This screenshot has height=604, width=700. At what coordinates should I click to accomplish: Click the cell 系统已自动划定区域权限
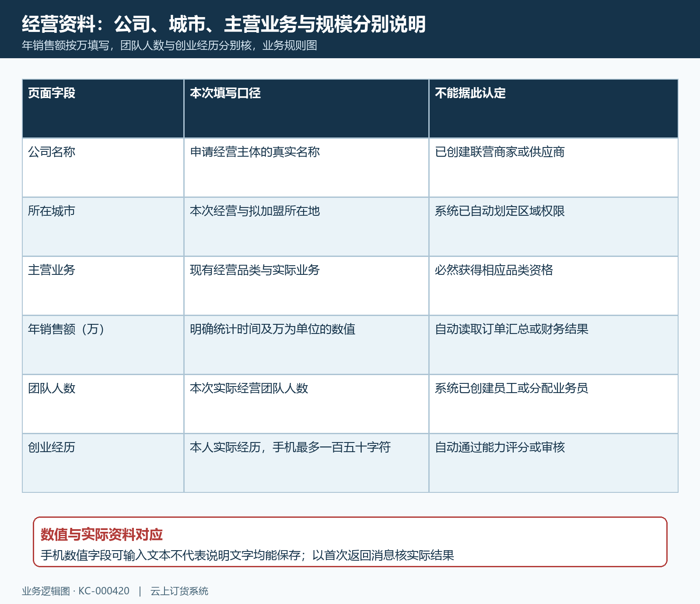point(553,227)
